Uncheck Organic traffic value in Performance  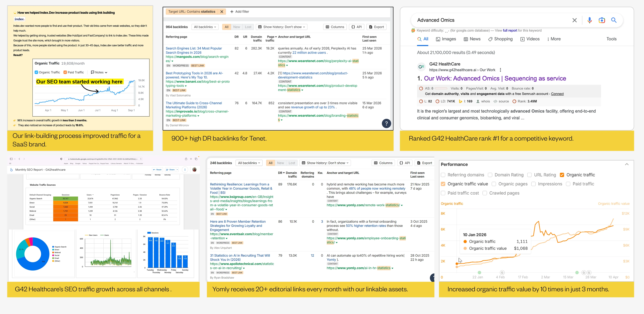(443, 184)
